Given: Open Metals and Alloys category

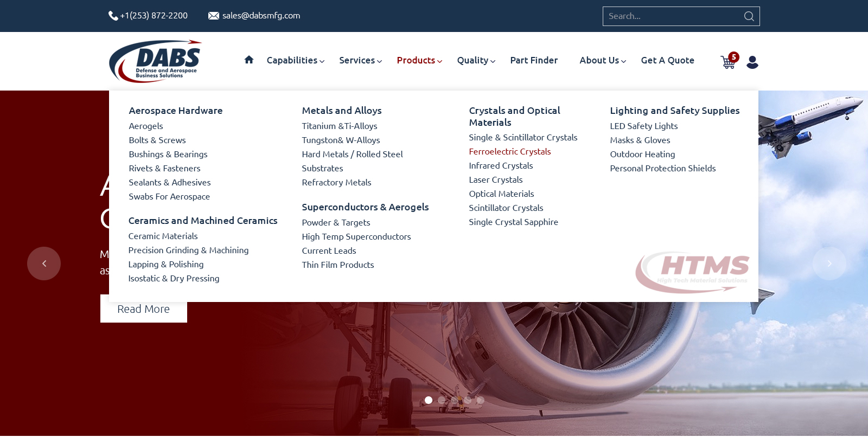Looking at the screenshot, I should pos(342,111).
